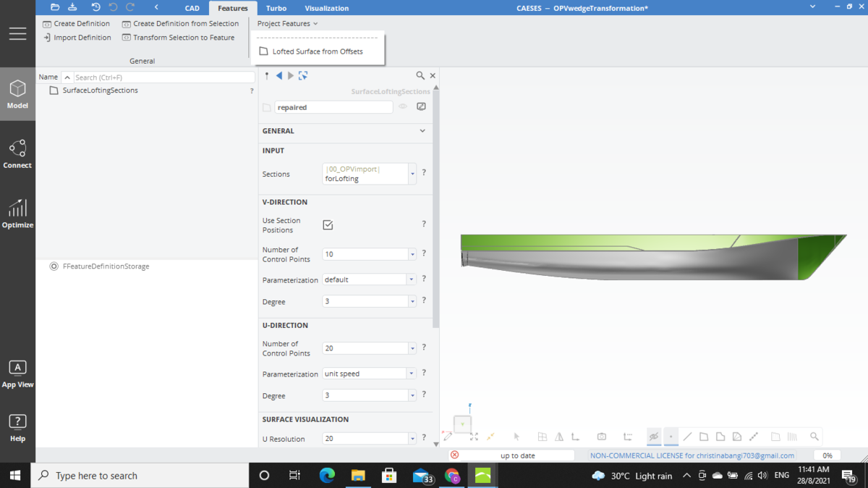Click the undo arrow icon
Image resolution: width=868 pixels, height=488 pixels.
point(113,7)
